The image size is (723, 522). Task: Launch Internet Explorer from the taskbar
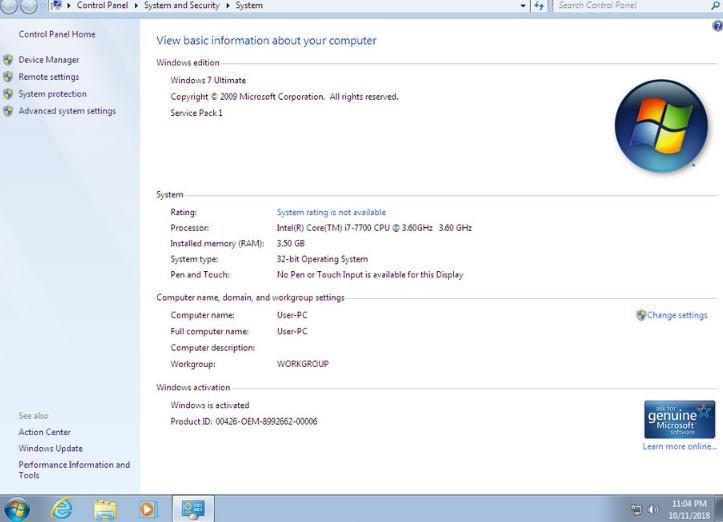pos(61,509)
